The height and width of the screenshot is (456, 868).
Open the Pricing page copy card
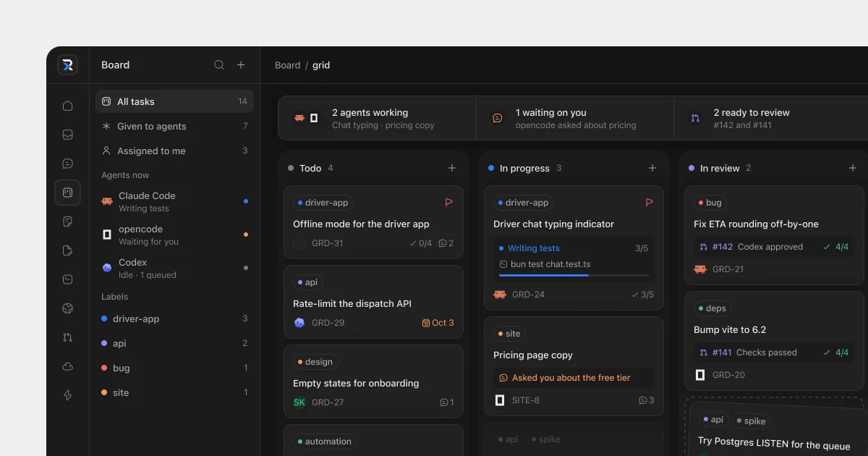tap(574, 366)
